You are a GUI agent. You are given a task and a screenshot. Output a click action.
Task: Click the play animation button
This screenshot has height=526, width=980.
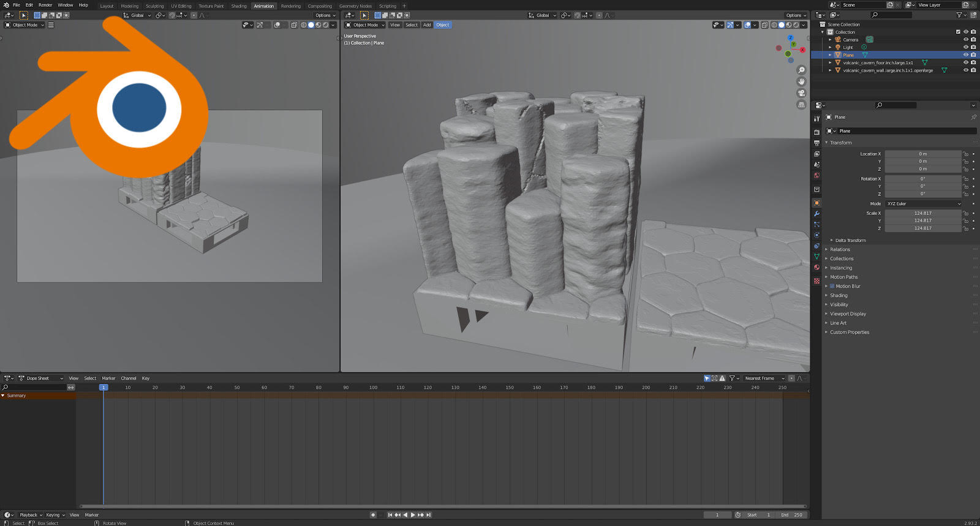point(413,515)
